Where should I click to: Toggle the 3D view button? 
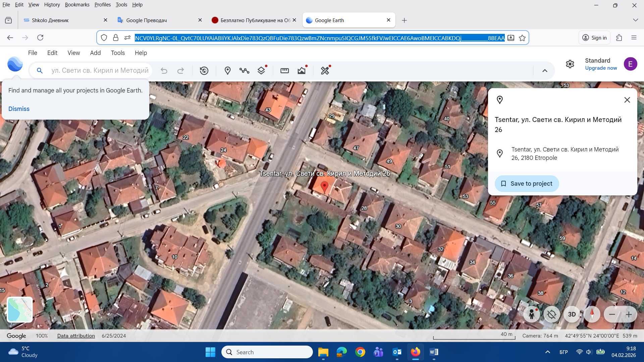click(572, 314)
